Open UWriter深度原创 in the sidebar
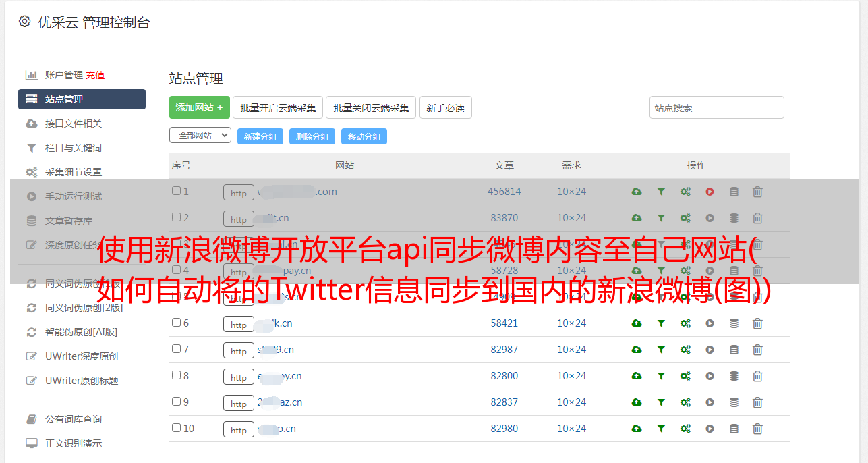868x463 pixels. coord(82,356)
